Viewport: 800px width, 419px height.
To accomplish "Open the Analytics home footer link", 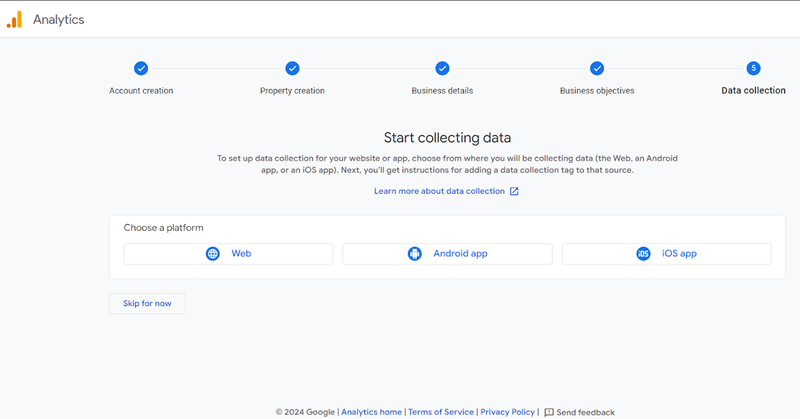I will coord(371,412).
